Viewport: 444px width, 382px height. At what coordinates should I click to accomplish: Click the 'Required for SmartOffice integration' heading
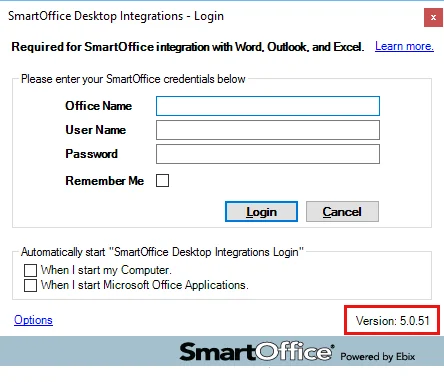[188, 47]
